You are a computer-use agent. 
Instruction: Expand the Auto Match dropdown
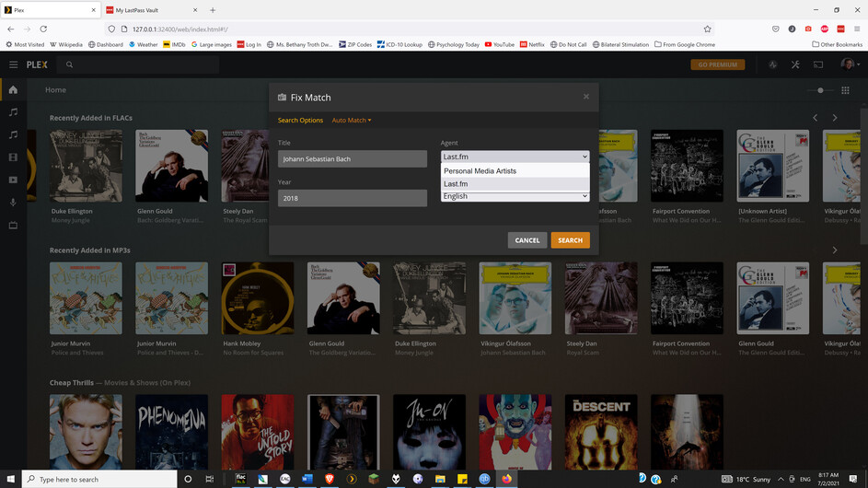click(x=352, y=121)
